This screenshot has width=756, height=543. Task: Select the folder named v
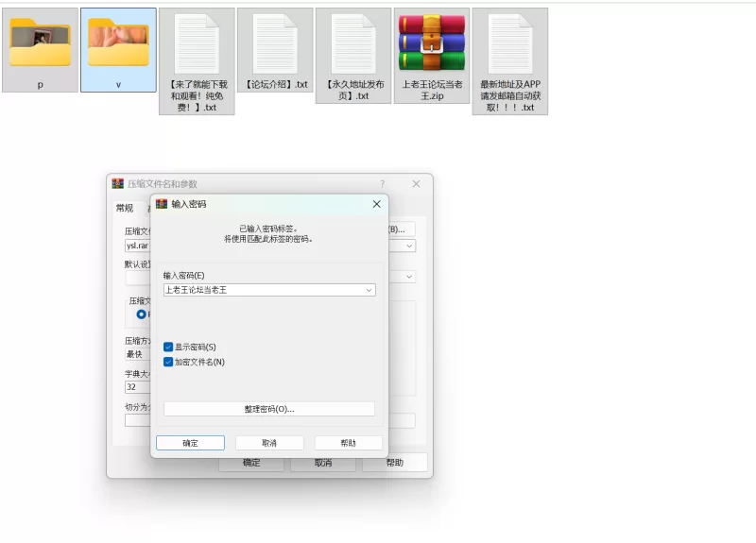[x=119, y=50]
